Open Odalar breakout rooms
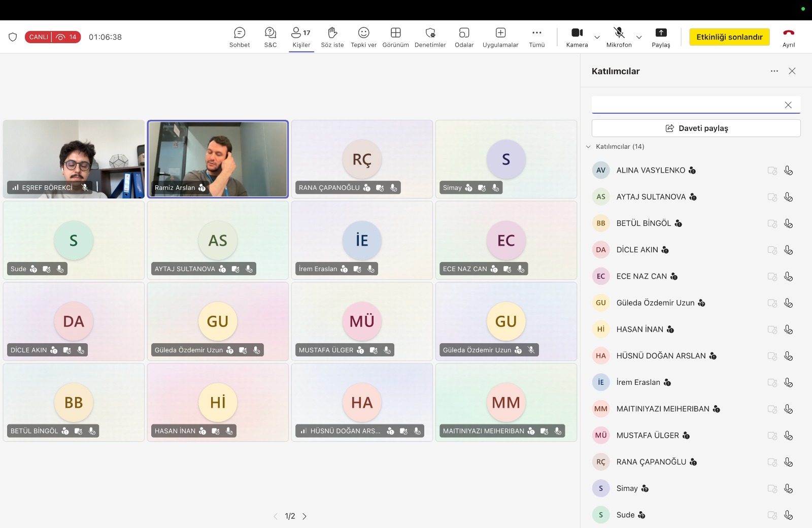Image resolution: width=812 pixels, height=528 pixels. [x=464, y=38]
